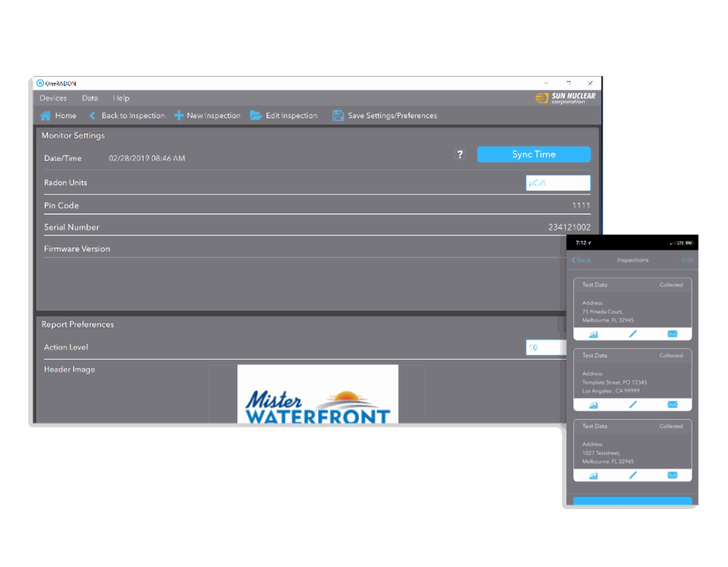Edit the 75 Pineda Court inspection with pencil
This screenshot has width=728, height=567.
632,334
